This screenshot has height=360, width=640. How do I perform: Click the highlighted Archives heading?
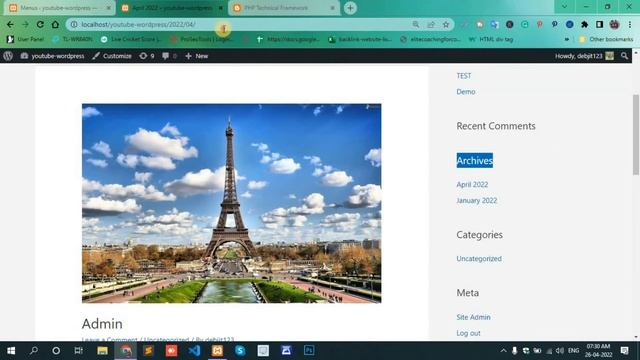coord(475,160)
